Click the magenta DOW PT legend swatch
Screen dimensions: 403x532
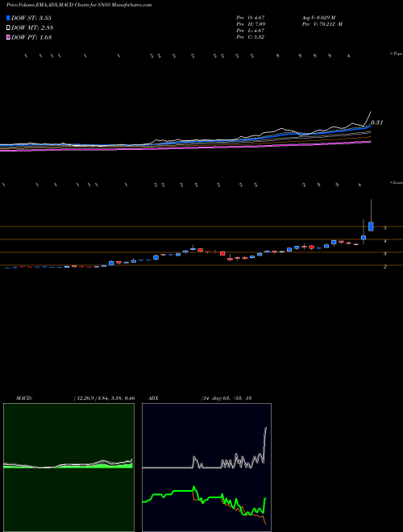click(x=9, y=38)
